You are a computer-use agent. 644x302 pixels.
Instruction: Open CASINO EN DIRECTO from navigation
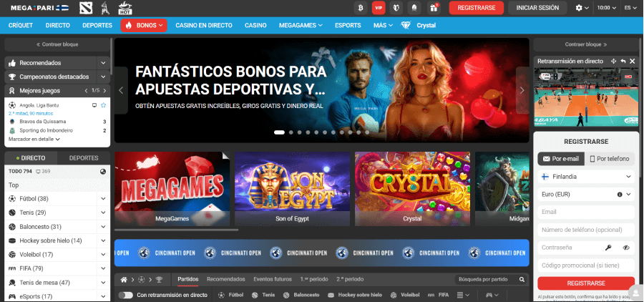click(204, 25)
